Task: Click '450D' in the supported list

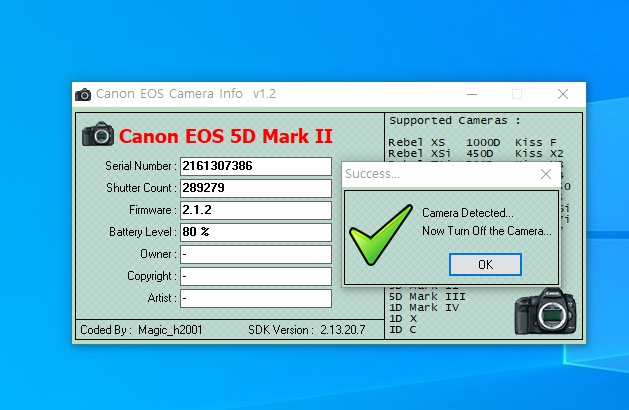Action: tap(480, 153)
